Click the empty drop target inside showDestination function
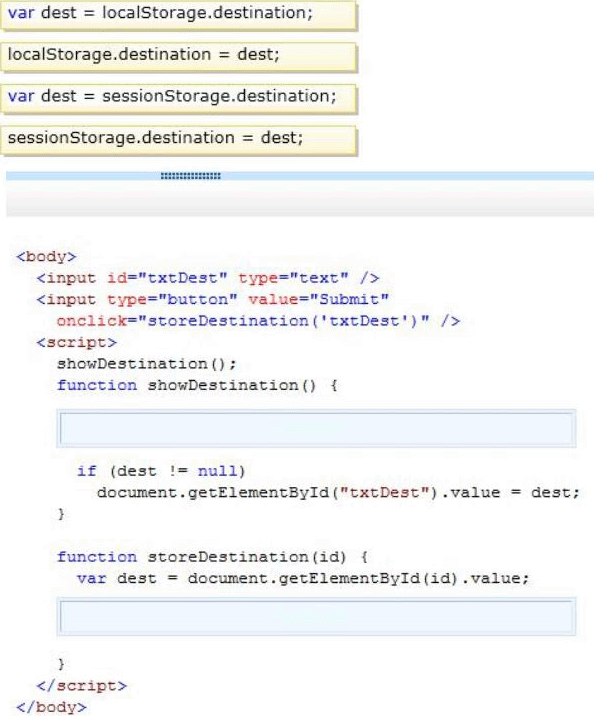Viewport: 594px width, 716px height. 316,428
